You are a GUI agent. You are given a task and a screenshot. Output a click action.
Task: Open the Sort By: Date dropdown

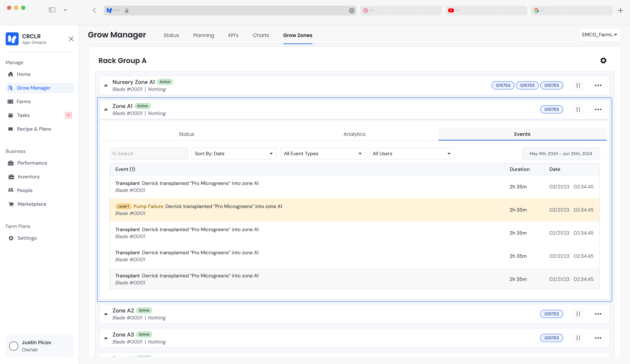[x=234, y=154]
